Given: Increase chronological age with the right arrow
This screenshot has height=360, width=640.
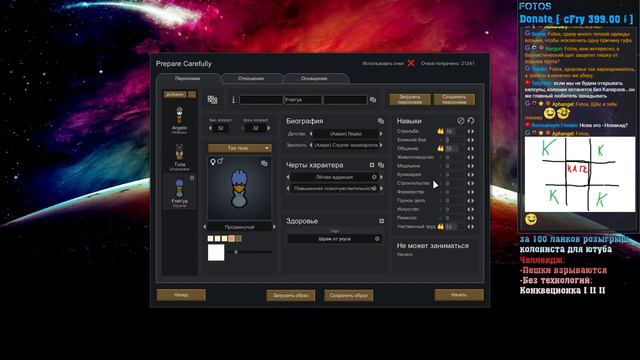Looking at the screenshot, I should pos(269,128).
